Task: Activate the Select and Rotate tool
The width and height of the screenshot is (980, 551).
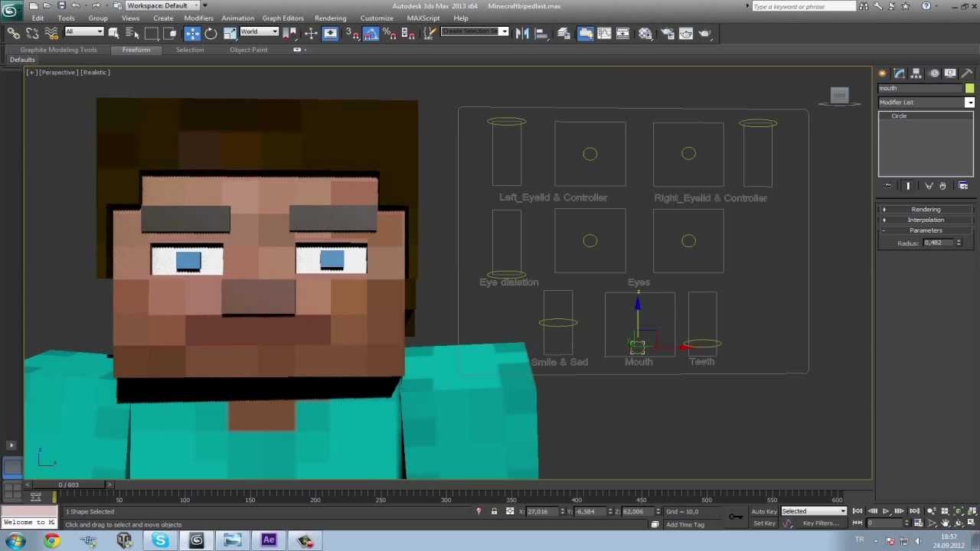Action: pos(211,33)
